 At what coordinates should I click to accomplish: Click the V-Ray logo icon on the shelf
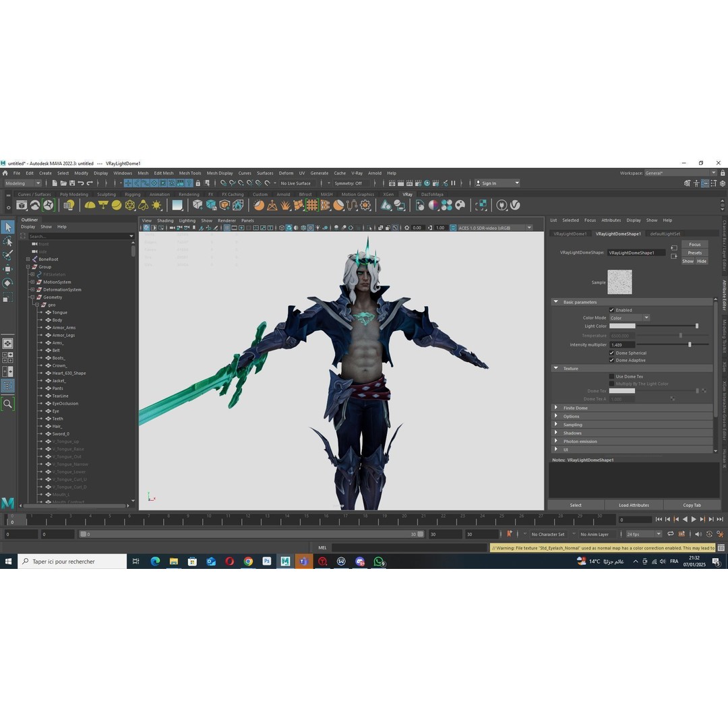click(515, 205)
